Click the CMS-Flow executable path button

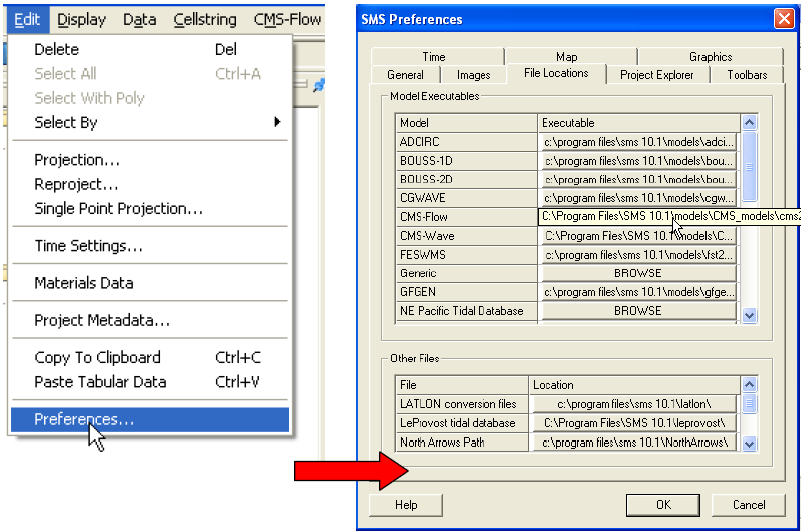point(638,216)
